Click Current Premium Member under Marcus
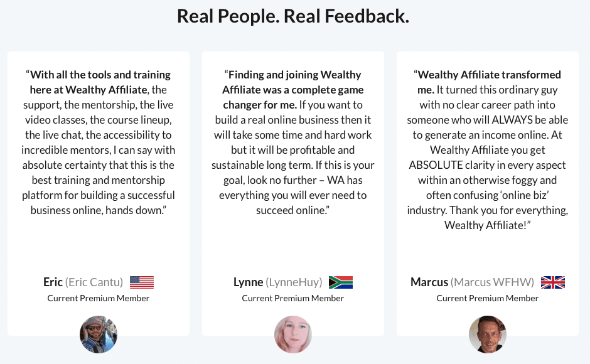The height and width of the screenshot is (364, 590). point(487,298)
